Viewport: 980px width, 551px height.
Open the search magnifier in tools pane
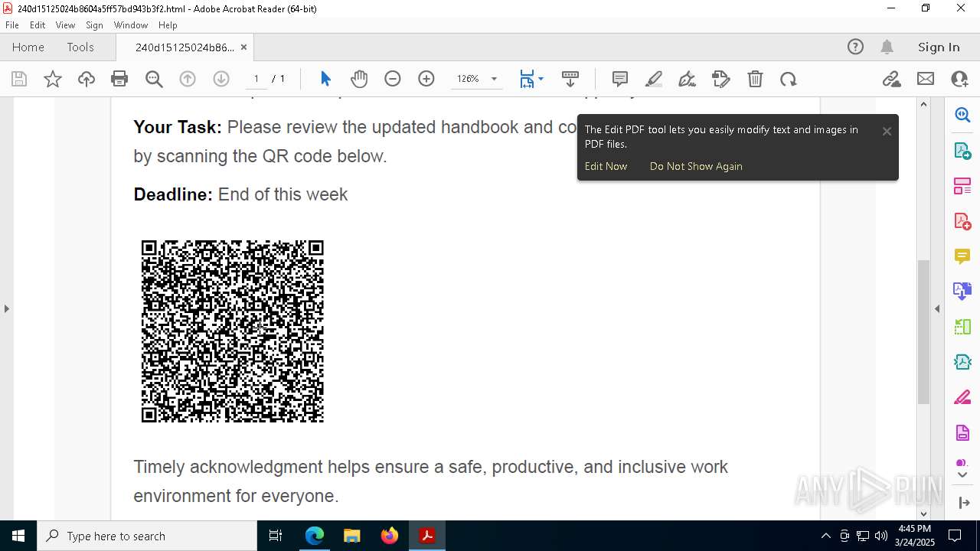click(962, 115)
